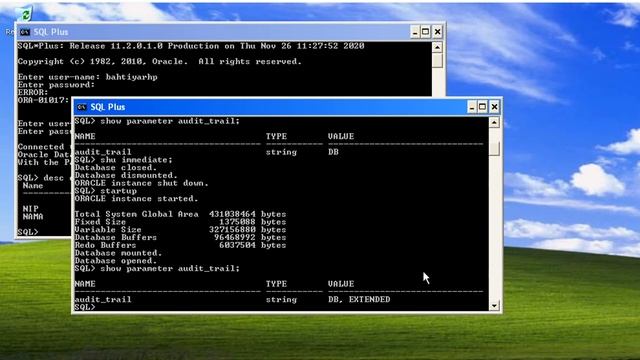
Task: Maximize the front SQL Plus window
Action: coord(482,107)
